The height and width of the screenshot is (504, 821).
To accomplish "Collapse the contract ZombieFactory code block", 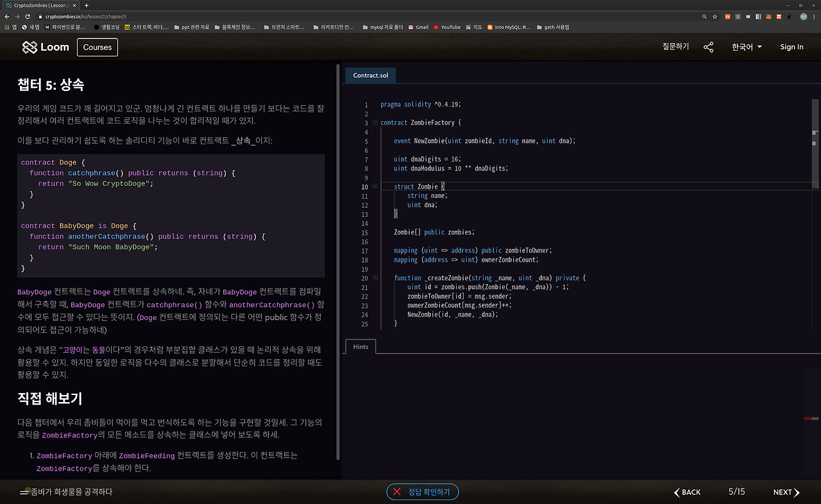I will [375, 122].
